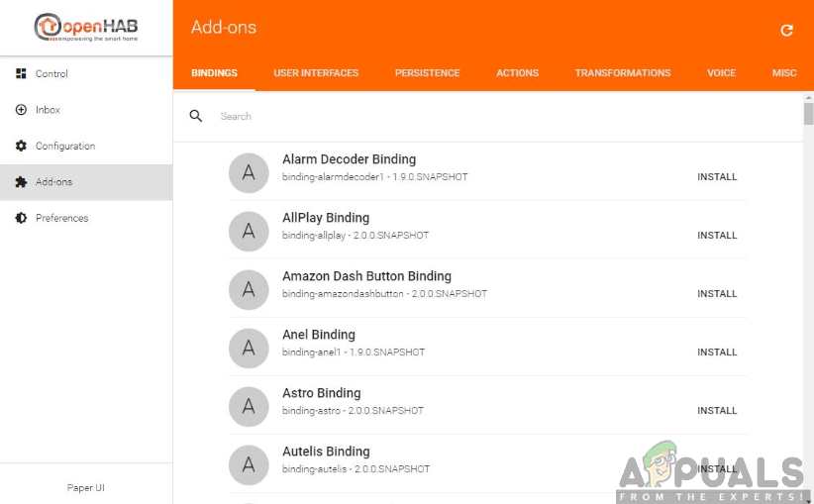
Task: Click the Paper UI label
Action: (85, 488)
